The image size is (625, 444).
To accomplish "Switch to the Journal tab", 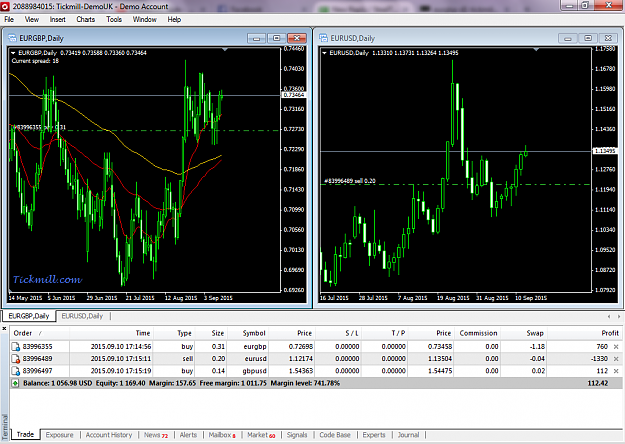I will pos(408,435).
